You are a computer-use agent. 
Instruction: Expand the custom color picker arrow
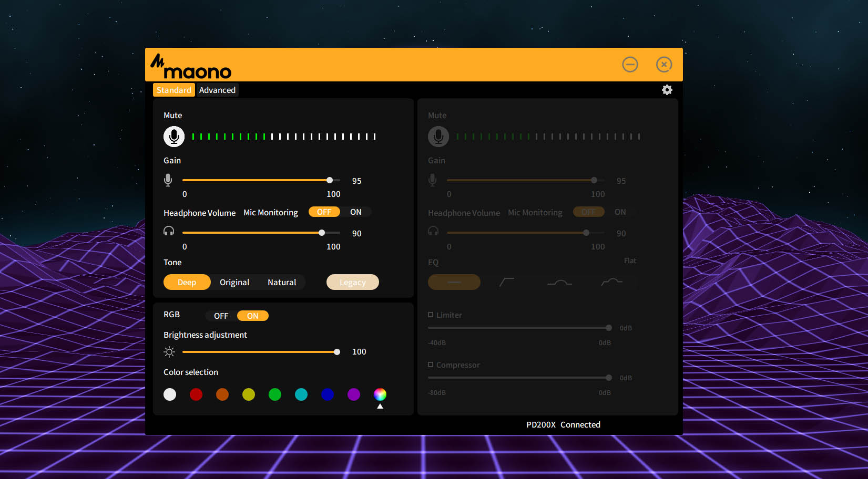(x=380, y=406)
